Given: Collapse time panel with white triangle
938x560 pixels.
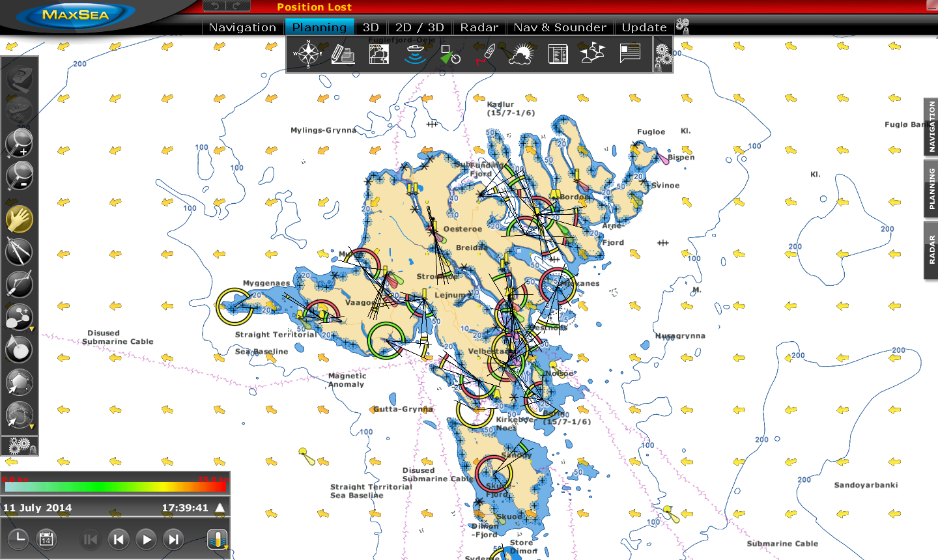Looking at the screenshot, I should (x=220, y=508).
